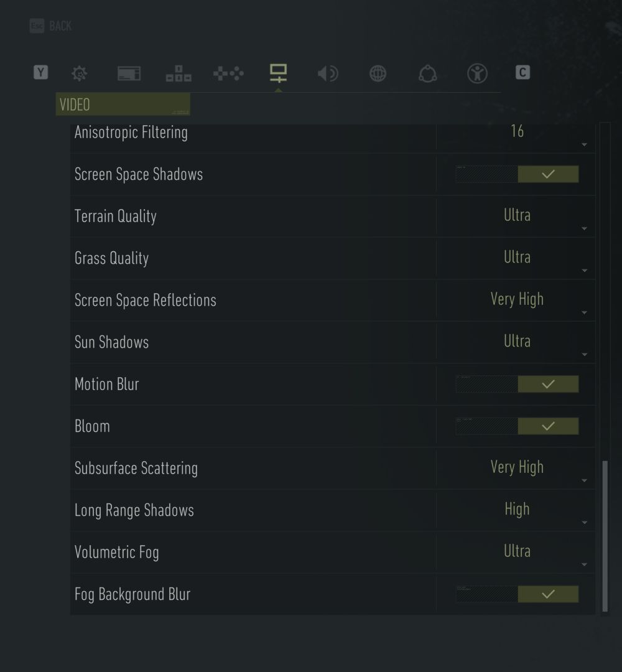Open the gamepad controller settings icon
This screenshot has height=672, width=622.
(228, 73)
